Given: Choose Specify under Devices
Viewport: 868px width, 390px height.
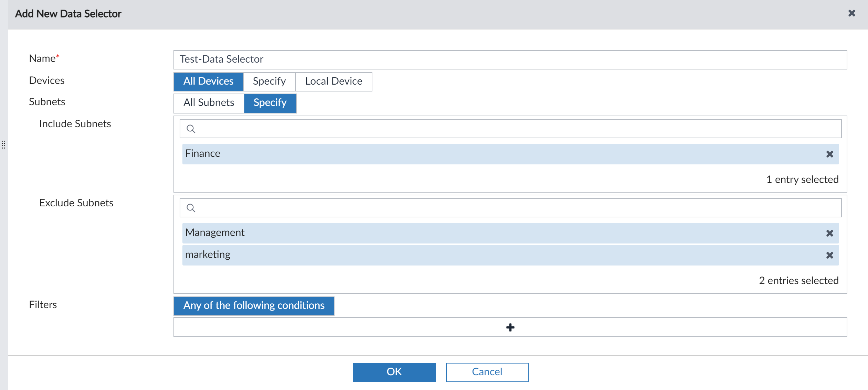Looking at the screenshot, I should [269, 82].
